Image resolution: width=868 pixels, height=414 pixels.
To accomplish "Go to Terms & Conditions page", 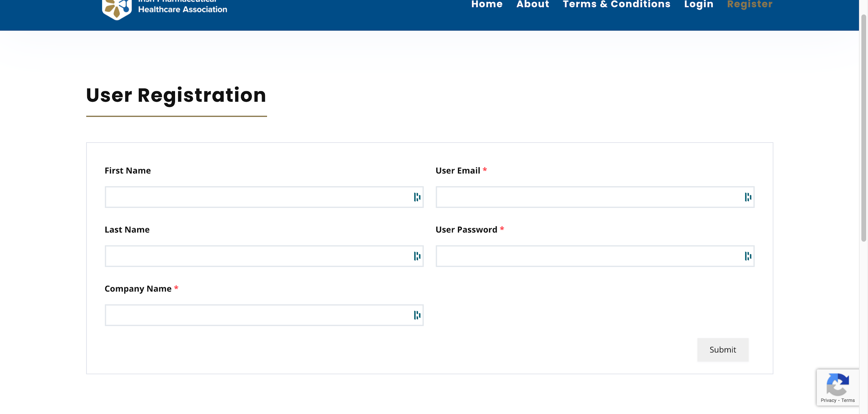I will (x=616, y=5).
